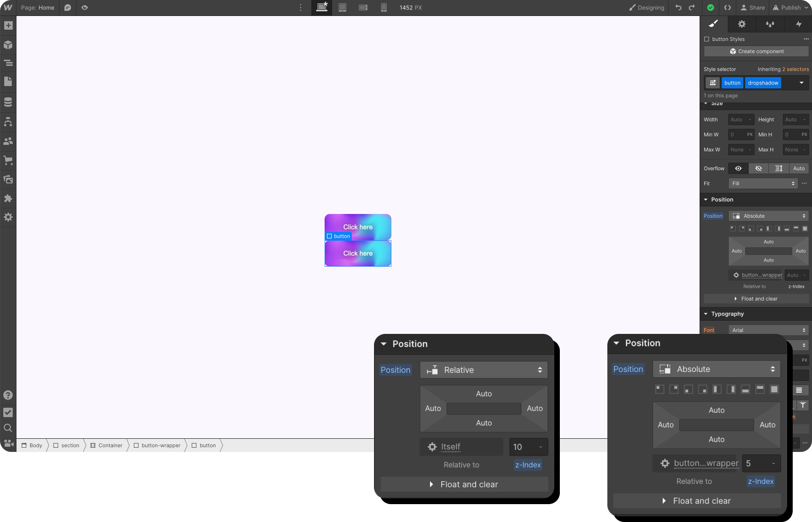Image resolution: width=812 pixels, height=522 pixels.
Task: Open the Components panel in the left sidebar
Action: pyautogui.click(x=8, y=45)
